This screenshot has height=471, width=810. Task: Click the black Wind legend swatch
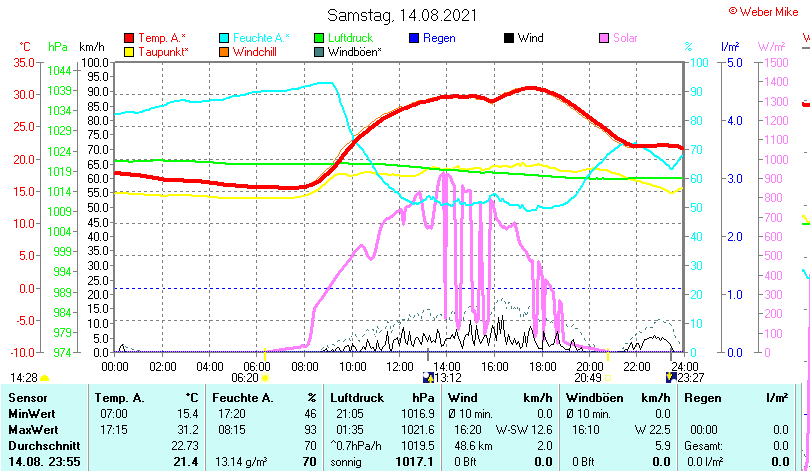coord(509,38)
